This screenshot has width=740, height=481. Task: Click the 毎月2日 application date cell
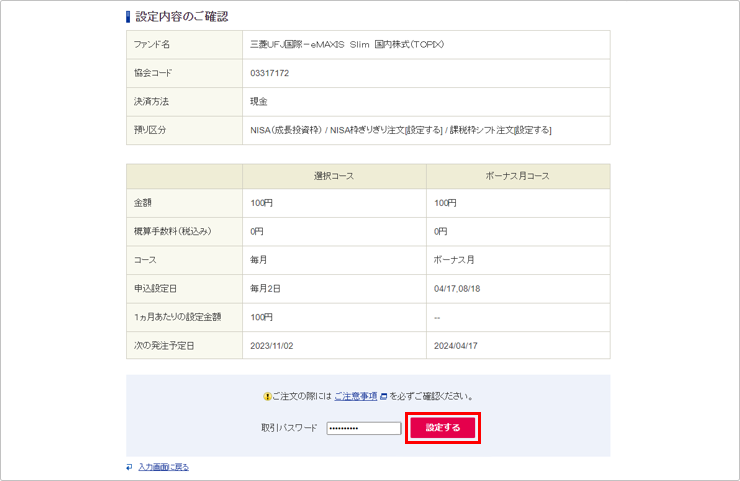coord(266,288)
